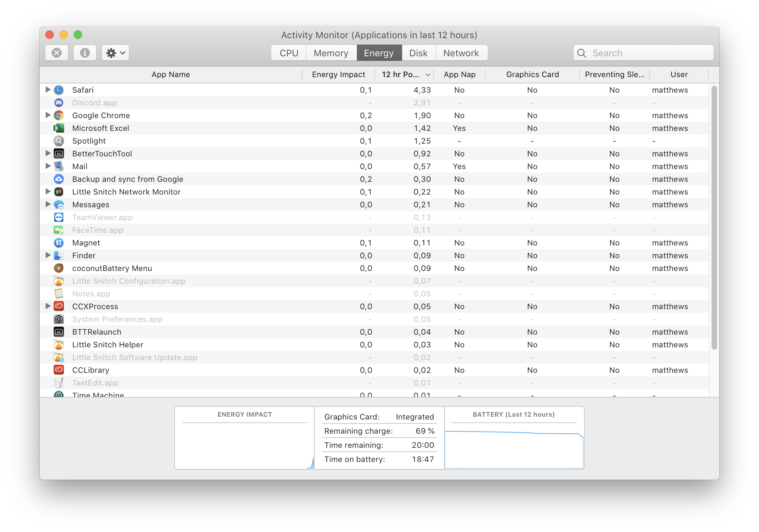Viewport: 759px width, 532px height.
Task: Expand the Little Snitch Network Monitor row
Action: 48,191
